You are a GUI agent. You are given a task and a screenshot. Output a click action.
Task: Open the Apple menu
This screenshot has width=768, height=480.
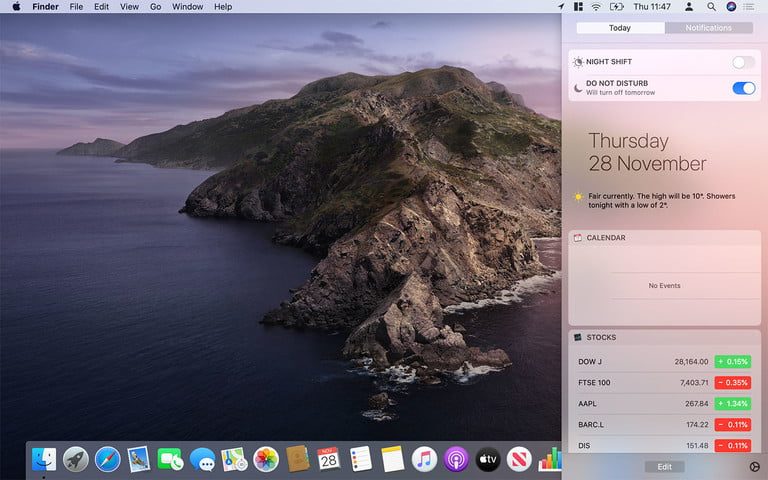point(16,7)
